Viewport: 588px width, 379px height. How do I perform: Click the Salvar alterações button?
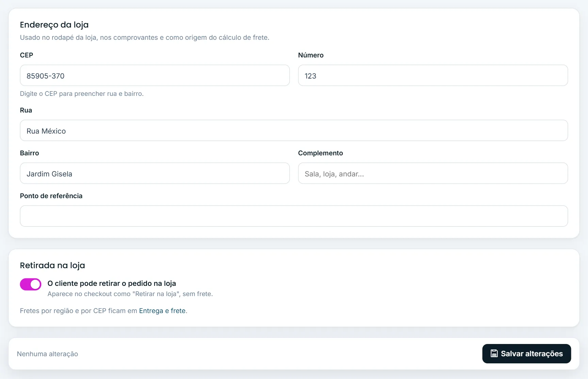[x=526, y=354]
